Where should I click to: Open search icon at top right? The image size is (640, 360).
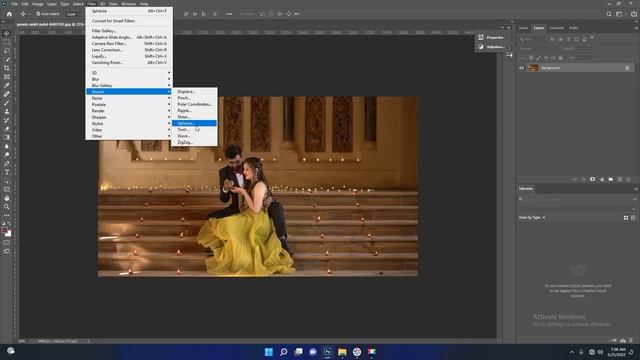(609, 14)
